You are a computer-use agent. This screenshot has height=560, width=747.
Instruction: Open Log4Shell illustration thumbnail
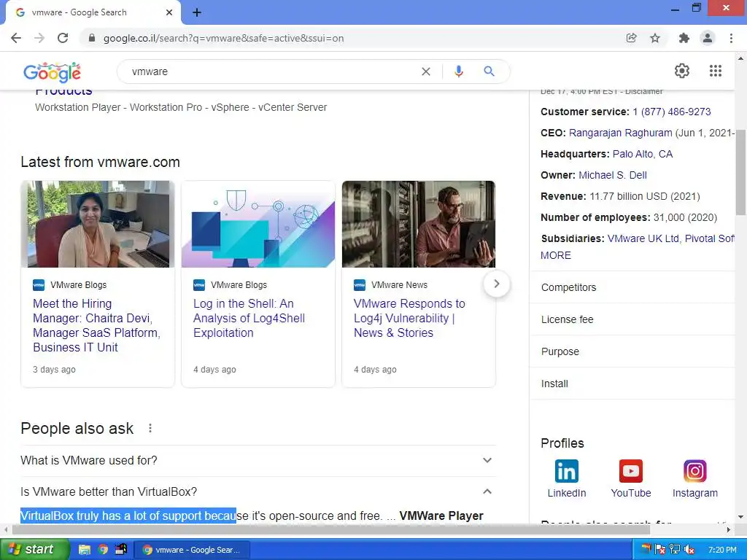(x=258, y=224)
